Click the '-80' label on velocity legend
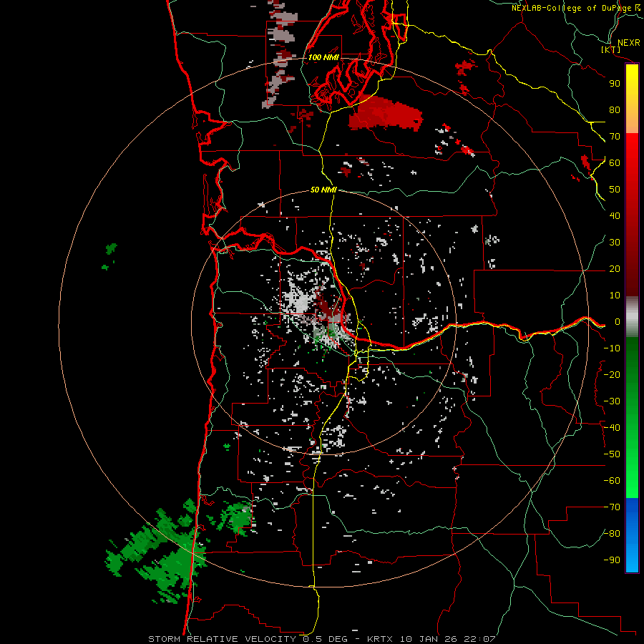This screenshot has height=644, width=644. 612,534
